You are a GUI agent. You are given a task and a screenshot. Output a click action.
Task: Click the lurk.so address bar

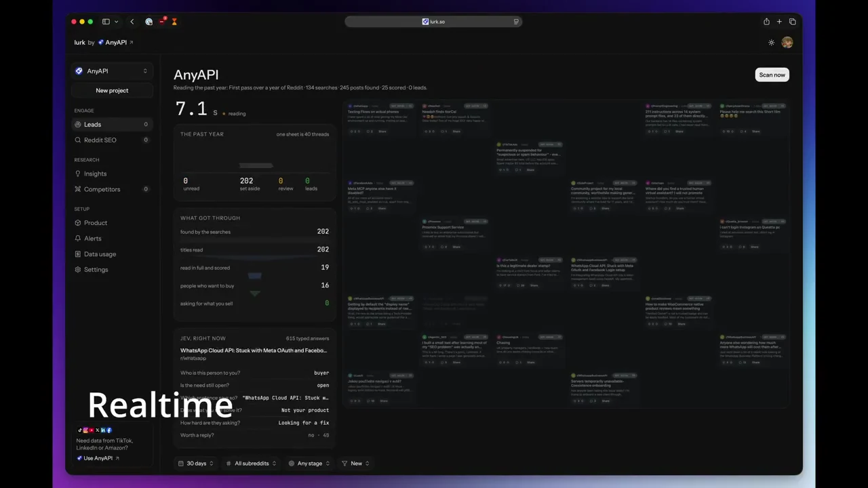(x=433, y=22)
